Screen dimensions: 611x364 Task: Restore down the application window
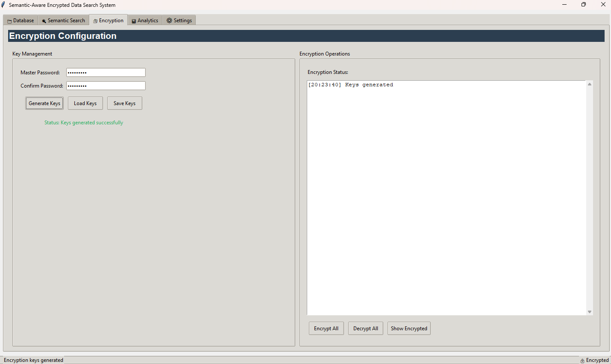pos(584,5)
